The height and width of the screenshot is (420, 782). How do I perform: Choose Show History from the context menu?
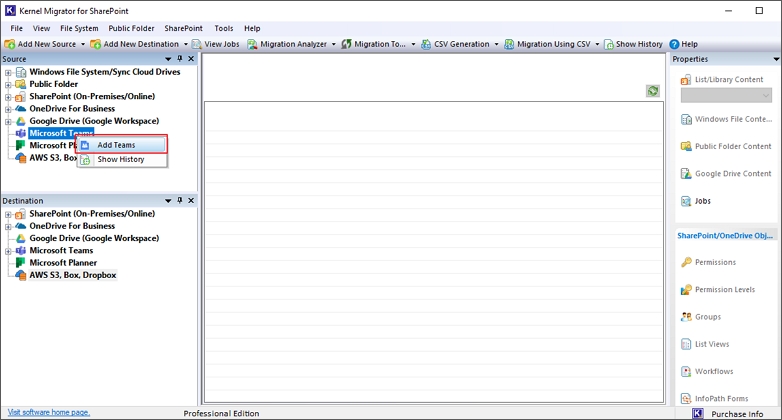[122, 159]
